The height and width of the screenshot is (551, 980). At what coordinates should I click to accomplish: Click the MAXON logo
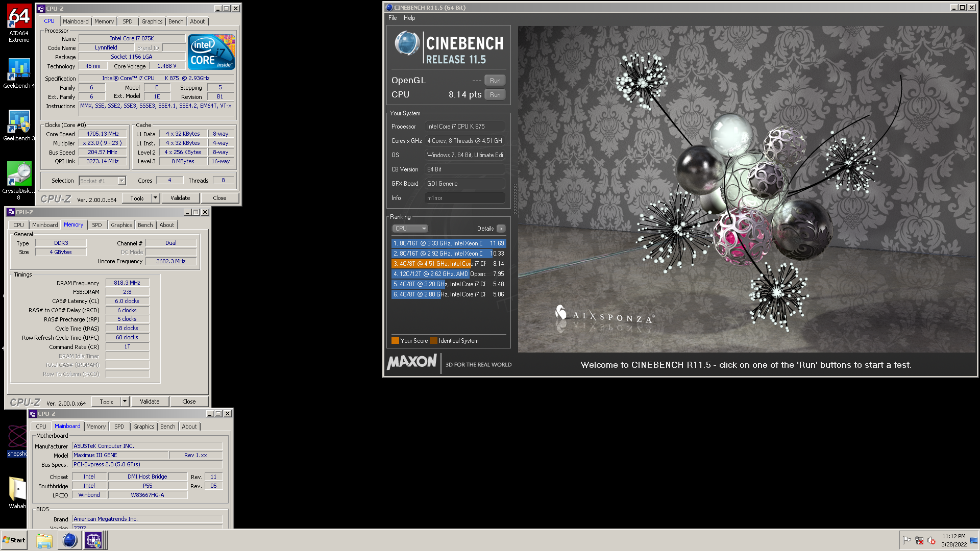click(x=411, y=362)
